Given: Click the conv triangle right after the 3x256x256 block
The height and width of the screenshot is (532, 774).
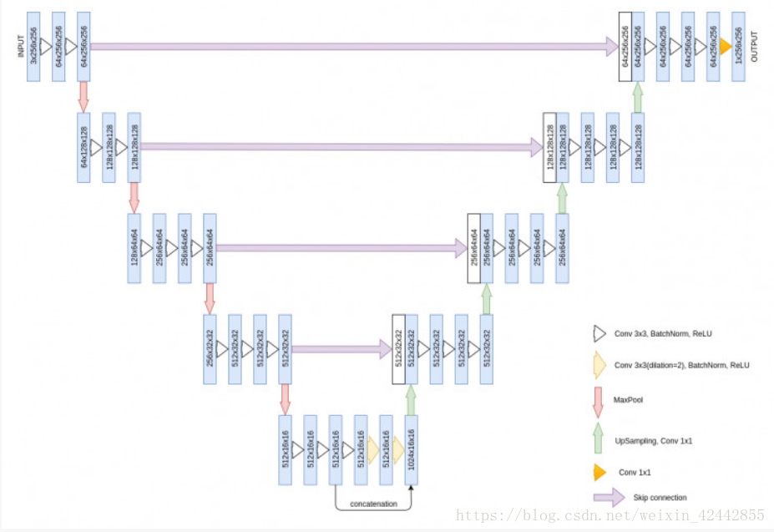Looking at the screenshot, I should click(46, 47).
